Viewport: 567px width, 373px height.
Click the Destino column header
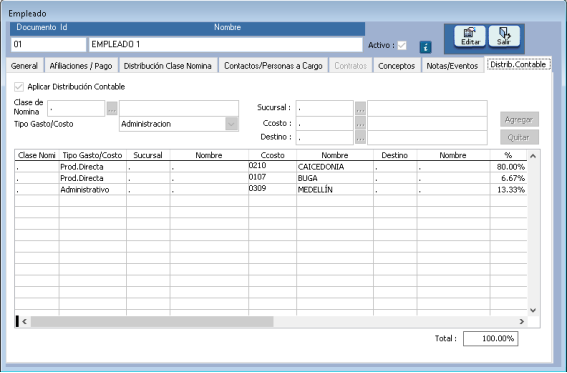(395, 155)
